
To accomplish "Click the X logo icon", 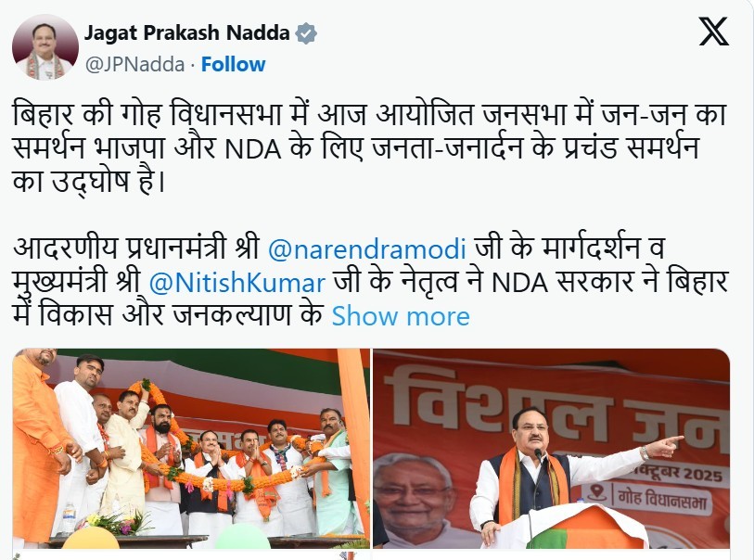I will 713,31.
